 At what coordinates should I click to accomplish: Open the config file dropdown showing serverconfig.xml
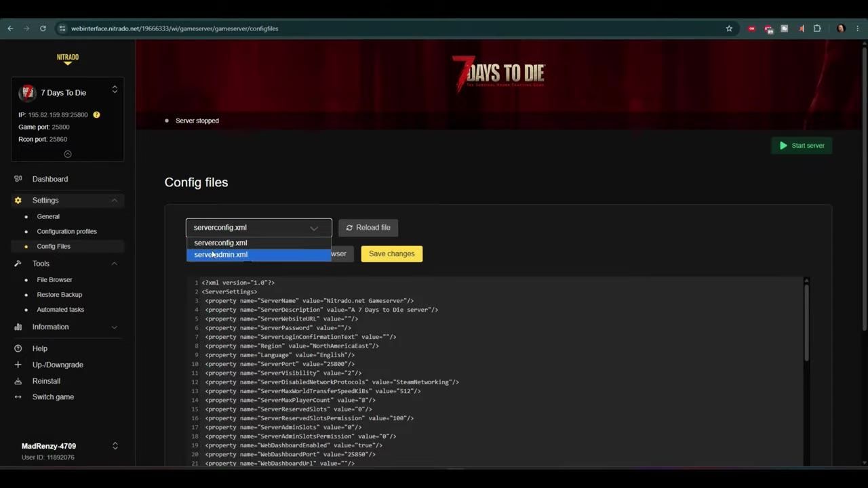pos(259,228)
